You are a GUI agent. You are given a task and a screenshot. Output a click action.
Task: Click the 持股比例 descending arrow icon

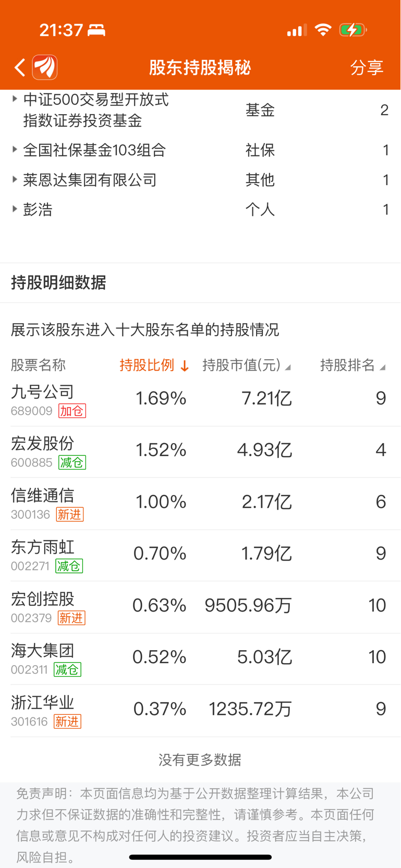[185, 366]
